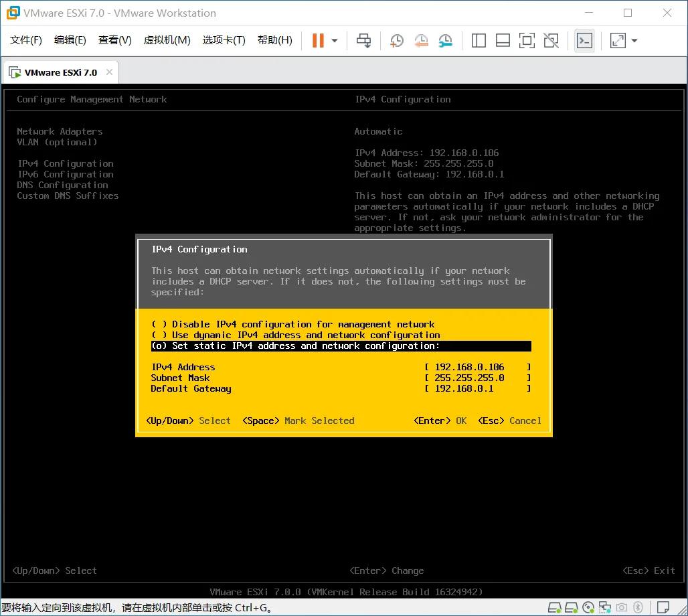
Task: Click the IPv4 Address input field
Action: click(x=468, y=367)
